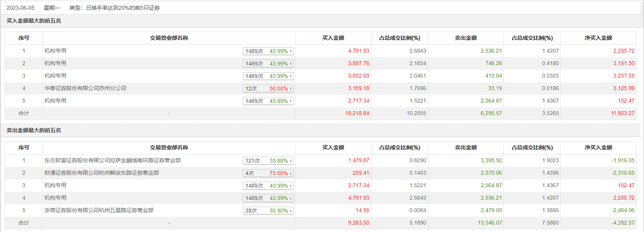The height and width of the screenshot is (232, 644).
Task: Open 东方财富证券拉萨金融城南环路证券营业部 link
Action: point(113,160)
